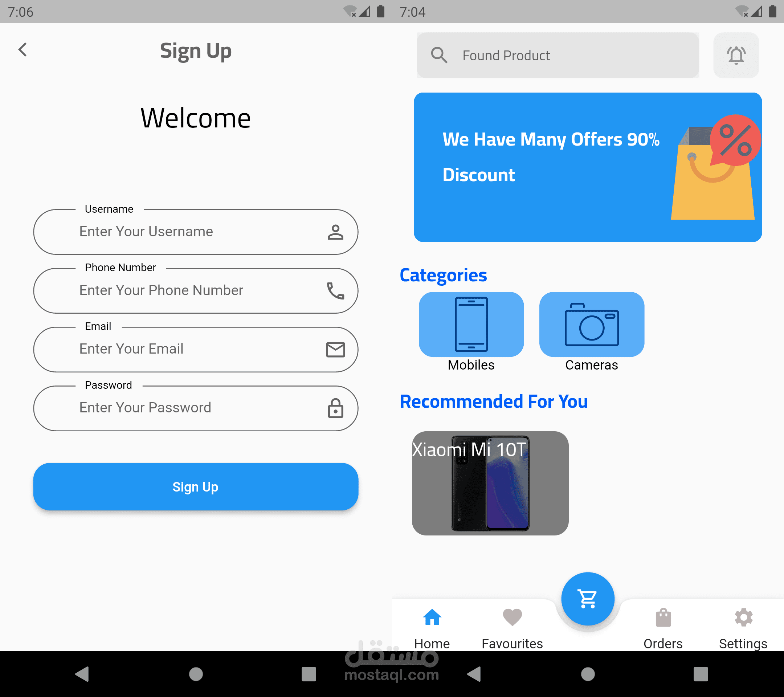Screen dimensions: 784x697
Task: Click the Mobiles category label
Action: coord(471,365)
